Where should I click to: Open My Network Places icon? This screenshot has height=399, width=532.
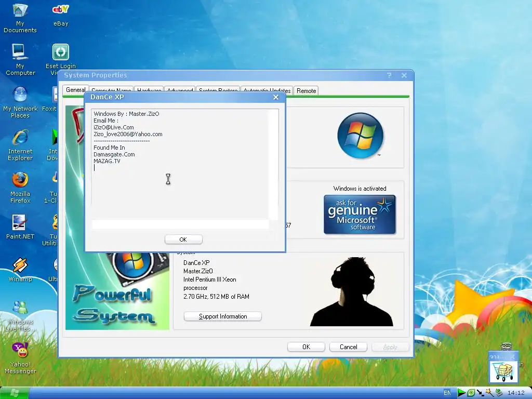(20, 102)
